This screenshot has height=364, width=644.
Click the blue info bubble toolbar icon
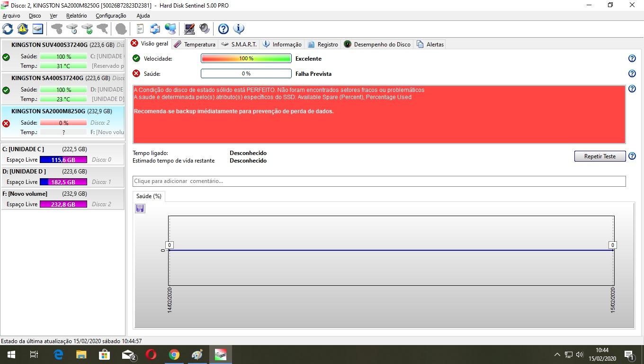[x=239, y=29]
